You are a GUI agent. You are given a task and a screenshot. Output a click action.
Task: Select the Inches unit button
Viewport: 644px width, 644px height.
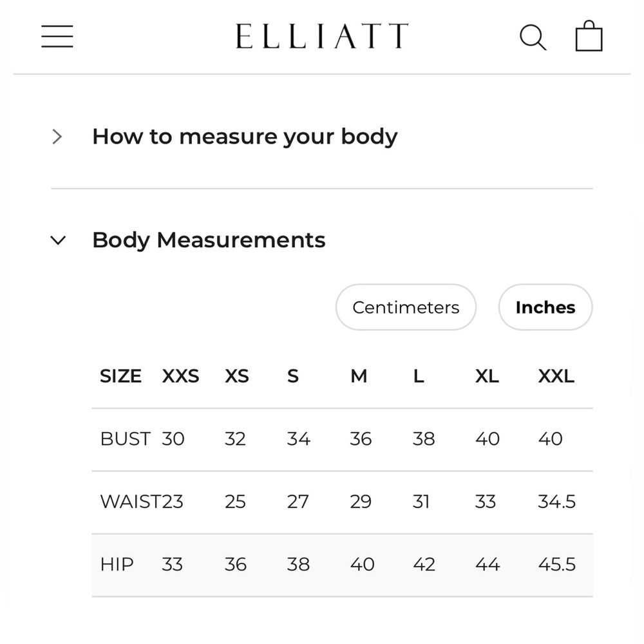pos(545,307)
